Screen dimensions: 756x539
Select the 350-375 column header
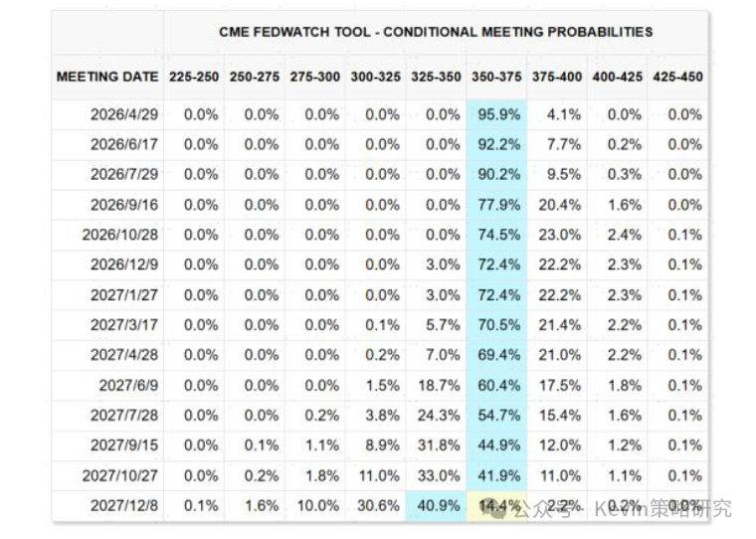click(x=497, y=77)
